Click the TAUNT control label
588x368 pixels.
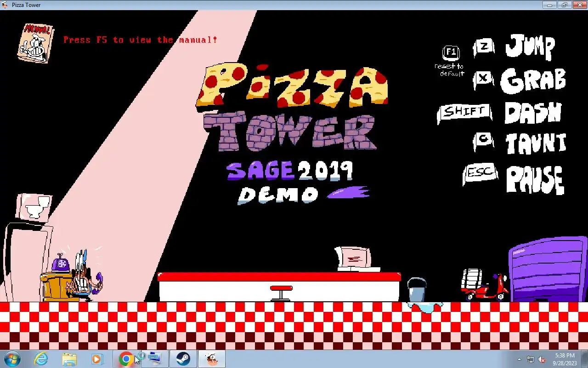pos(536,144)
